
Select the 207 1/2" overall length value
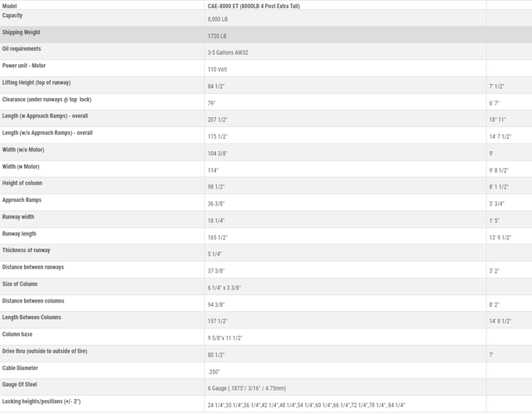219,120
